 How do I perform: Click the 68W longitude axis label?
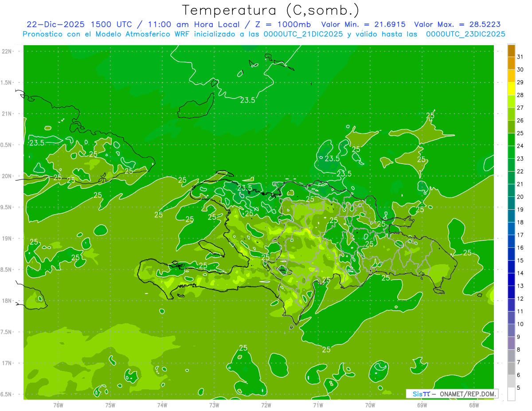click(x=474, y=405)
